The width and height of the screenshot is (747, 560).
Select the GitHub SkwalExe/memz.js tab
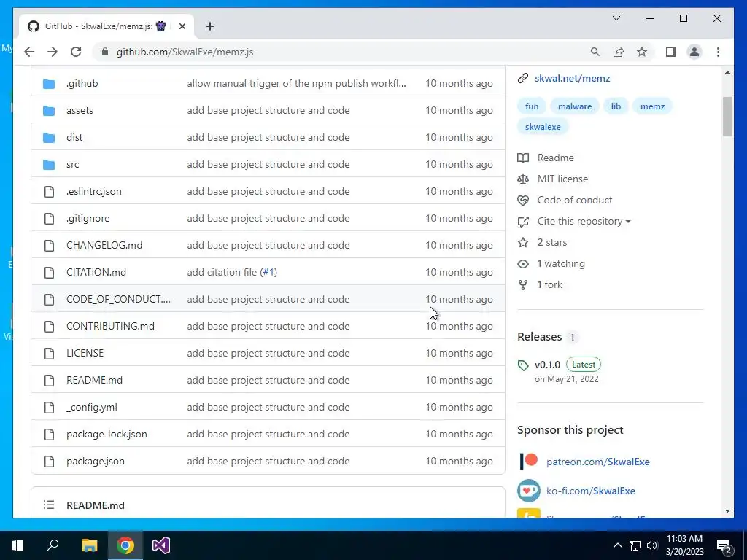tap(106, 26)
